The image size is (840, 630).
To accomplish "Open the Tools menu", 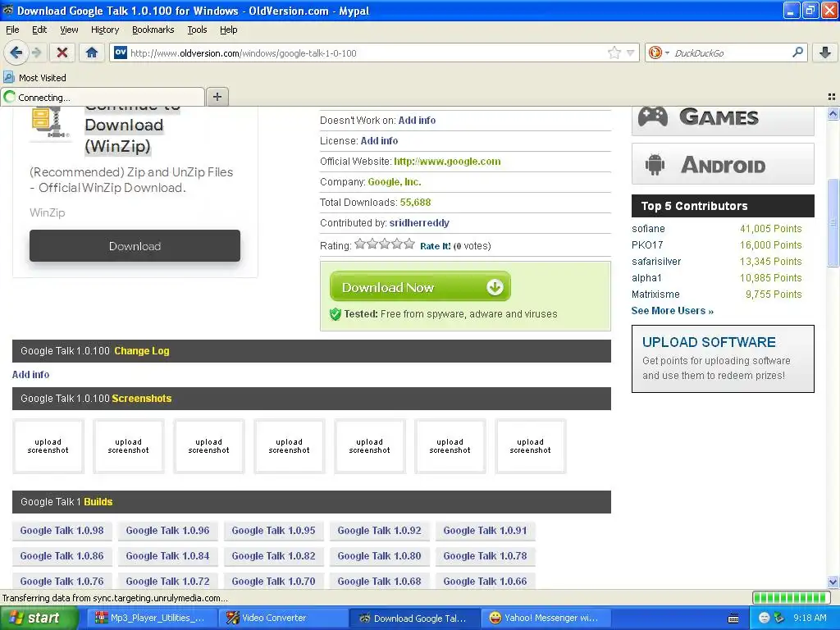I will click(197, 30).
